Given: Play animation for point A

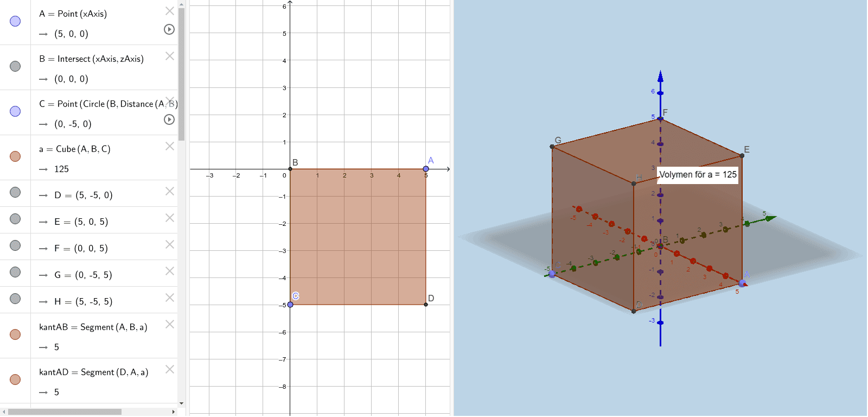Looking at the screenshot, I should tap(169, 29).
